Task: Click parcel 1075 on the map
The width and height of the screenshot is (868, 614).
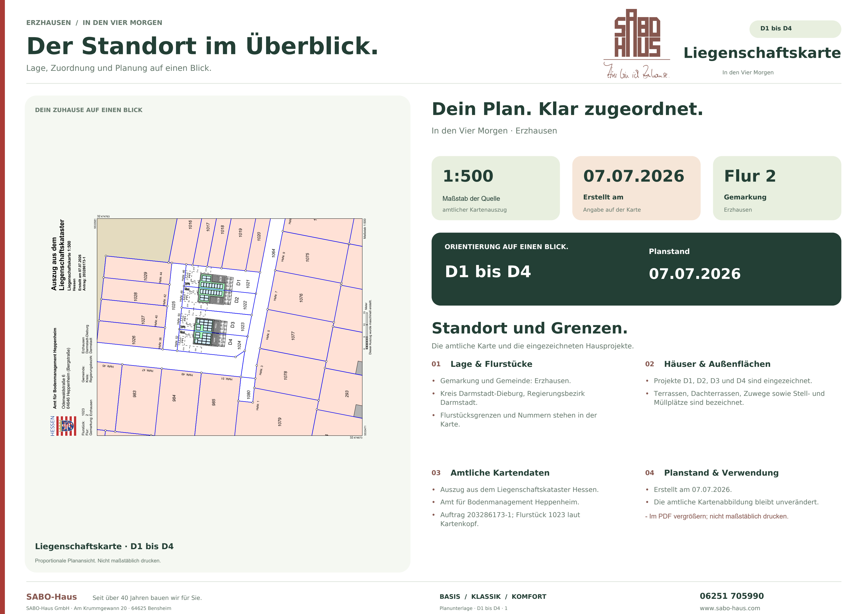Action: (x=307, y=257)
